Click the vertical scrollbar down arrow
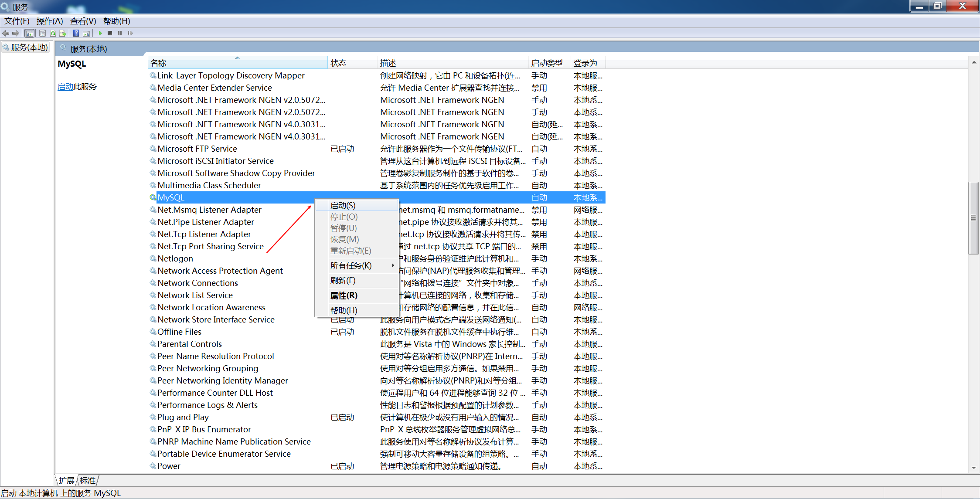The width and height of the screenshot is (980, 499). click(974, 468)
